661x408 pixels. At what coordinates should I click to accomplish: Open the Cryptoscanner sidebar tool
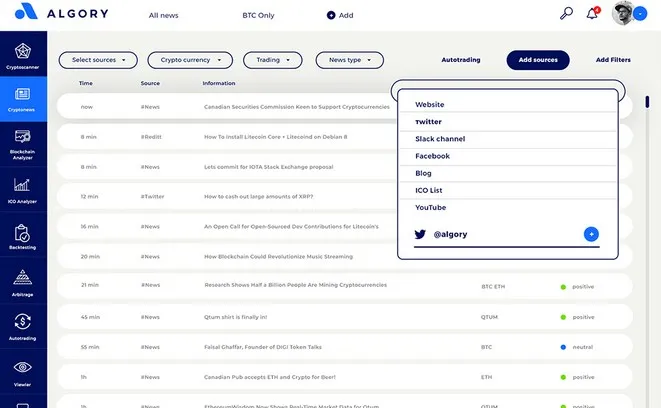[x=23, y=55]
